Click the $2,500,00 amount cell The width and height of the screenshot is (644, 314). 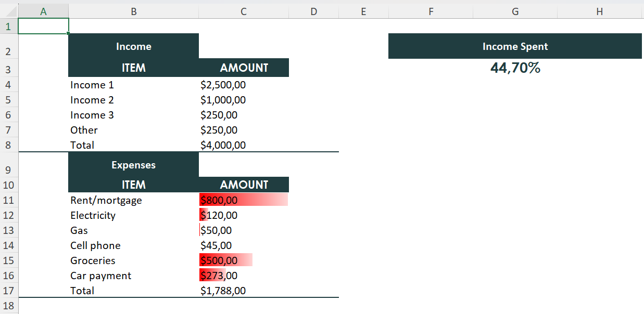[x=244, y=85]
